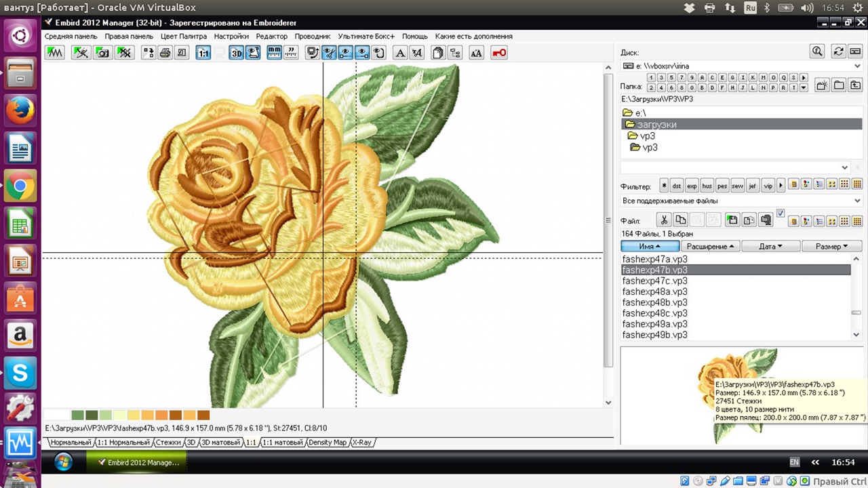Click the red key icon in the toolbar
This screenshot has height=488, width=868.
coord(499,52)
